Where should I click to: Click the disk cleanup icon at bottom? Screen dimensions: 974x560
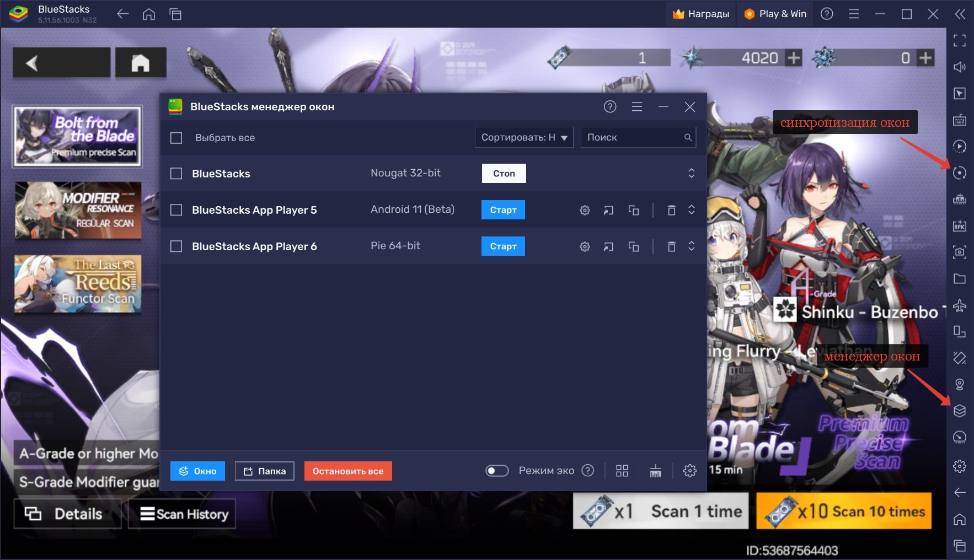(655, 471)
